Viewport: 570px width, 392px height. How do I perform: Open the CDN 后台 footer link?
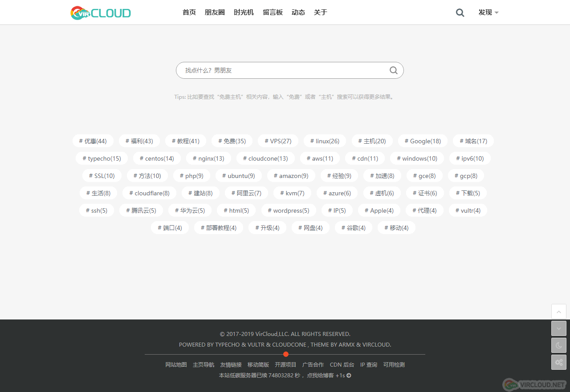tap(342, 365)
